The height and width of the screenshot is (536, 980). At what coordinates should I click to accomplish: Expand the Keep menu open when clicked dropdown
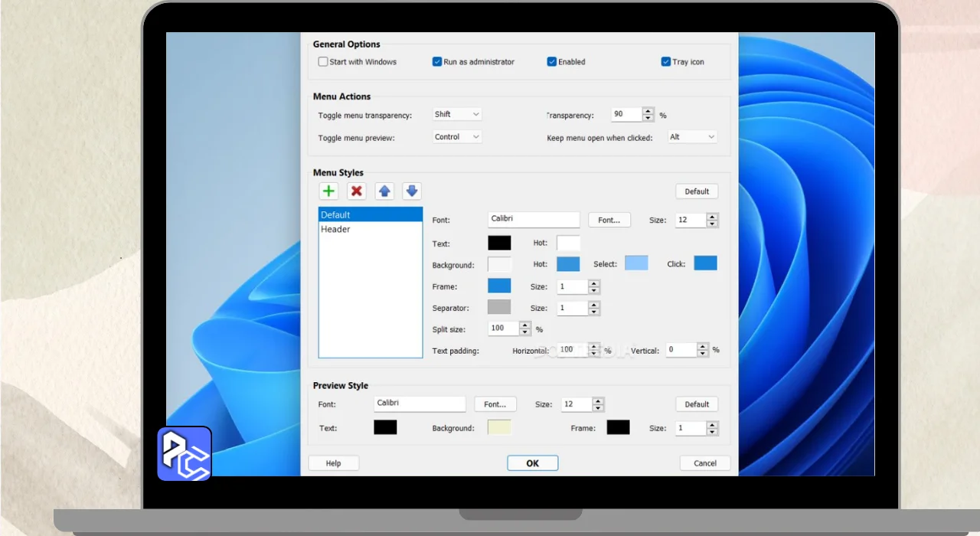pos(692,137)
